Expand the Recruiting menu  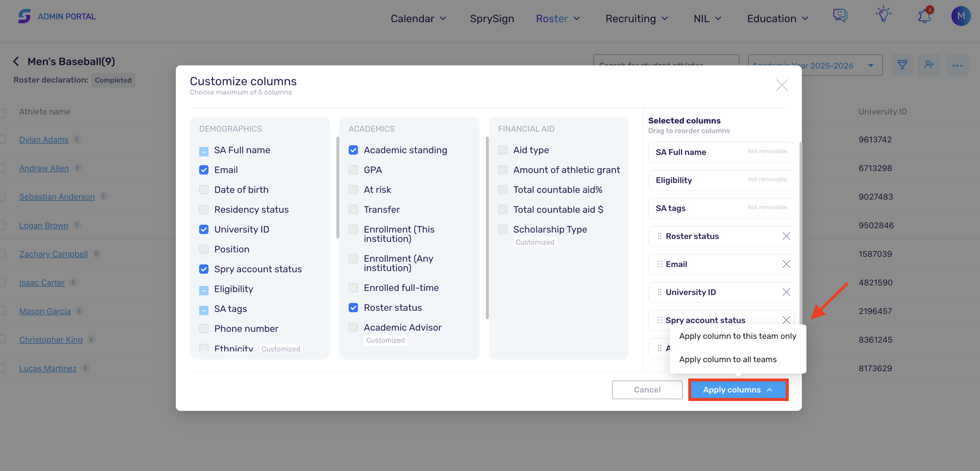(x=637, y=19)
